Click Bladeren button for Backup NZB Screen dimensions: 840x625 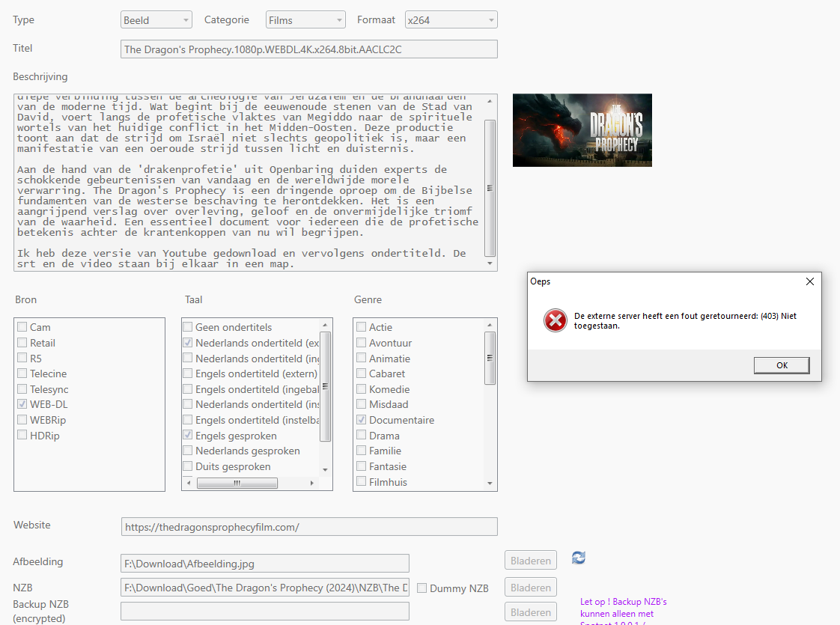[x=530, y=612]
